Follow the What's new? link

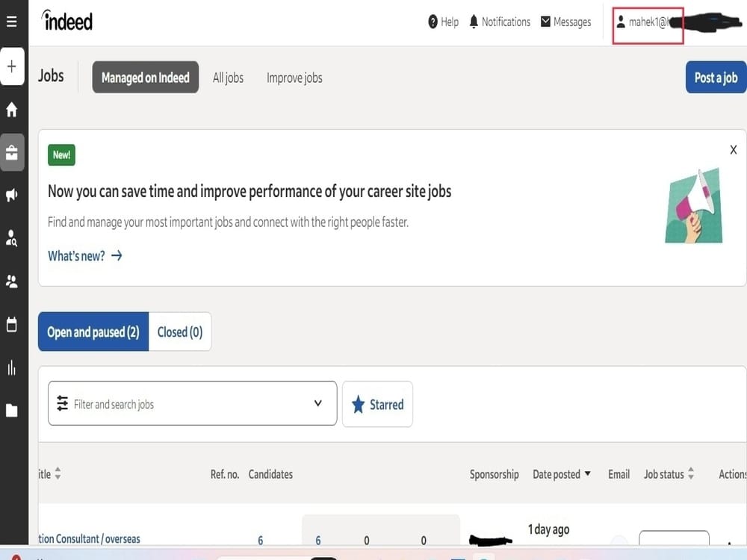[x=85, y=255]
